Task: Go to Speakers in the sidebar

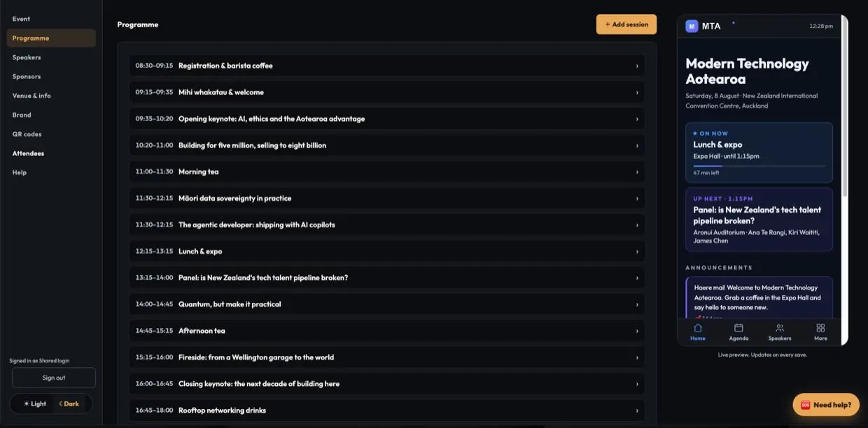Action: click(x=51, y=57)
